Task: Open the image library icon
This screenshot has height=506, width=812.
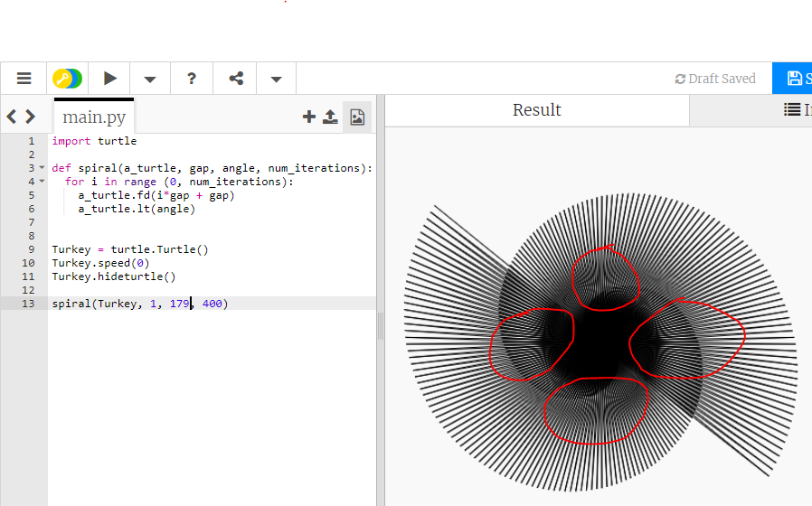Action: 357,117
